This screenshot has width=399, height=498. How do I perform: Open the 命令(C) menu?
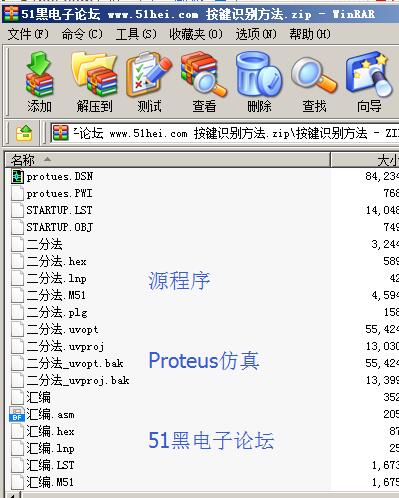[x=82, y=34]
